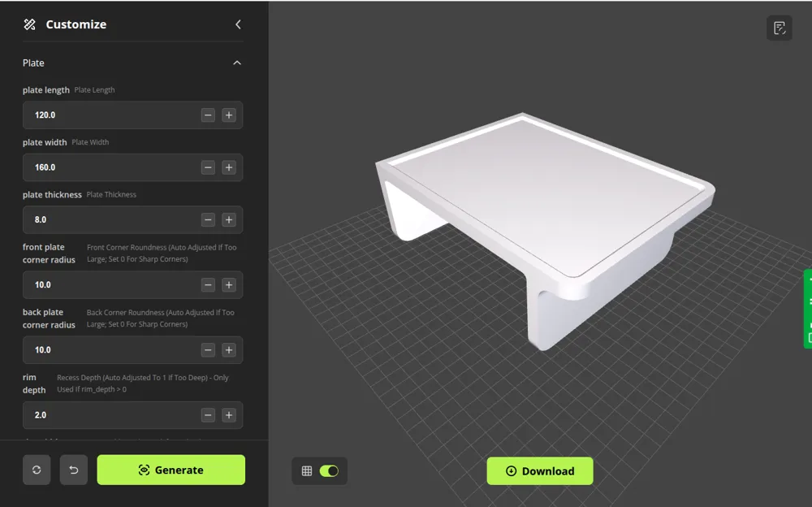Viewport: 812px width, 507px height.
Task: Click the 'plate width' label
Action: (45, 142)
